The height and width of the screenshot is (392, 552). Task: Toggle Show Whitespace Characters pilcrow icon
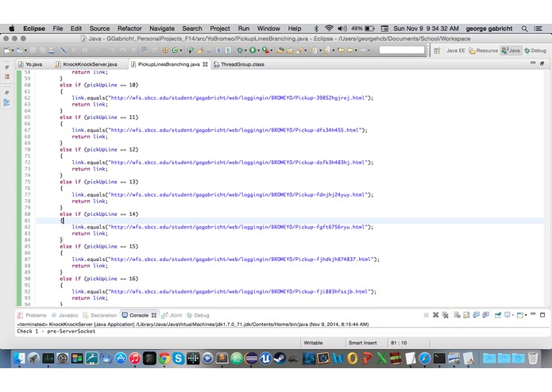click(x=228, y=50)
